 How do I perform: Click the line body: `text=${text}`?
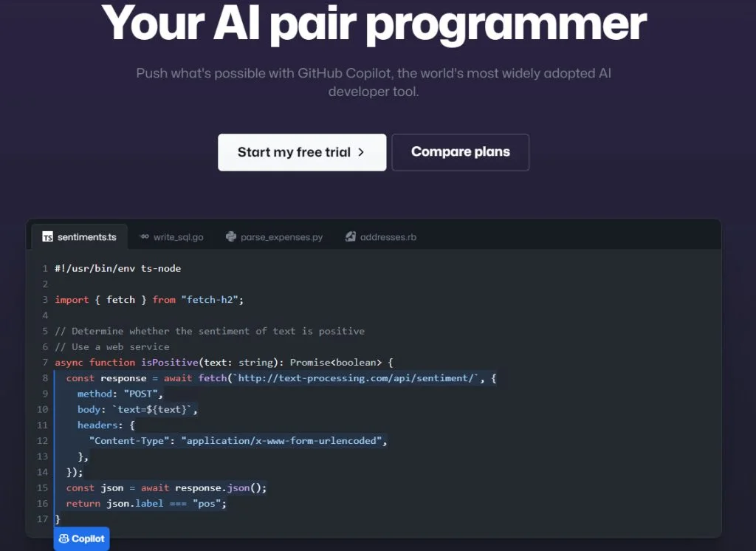click(x=137, y=409)
